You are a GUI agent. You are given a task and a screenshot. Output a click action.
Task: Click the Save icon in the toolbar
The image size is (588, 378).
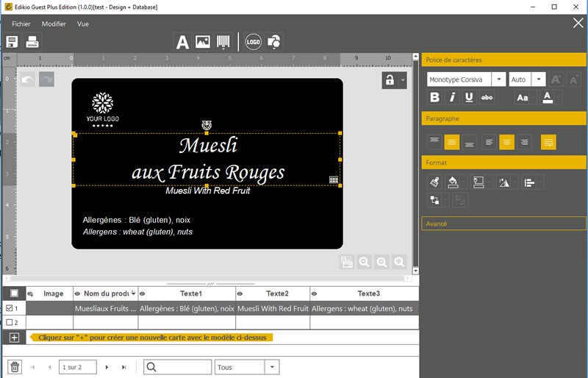coord(12,42)
